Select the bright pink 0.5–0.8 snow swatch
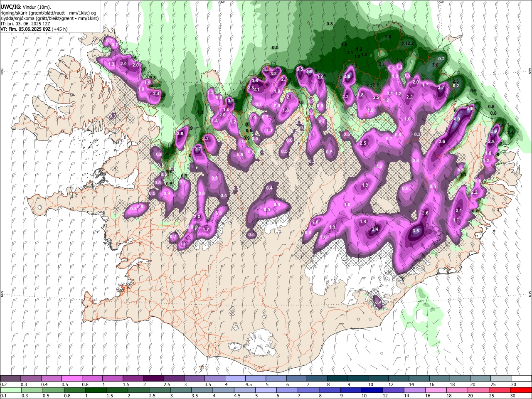This screenshot has height=399, width=532. pyautogui.click(x=71, y=378)
